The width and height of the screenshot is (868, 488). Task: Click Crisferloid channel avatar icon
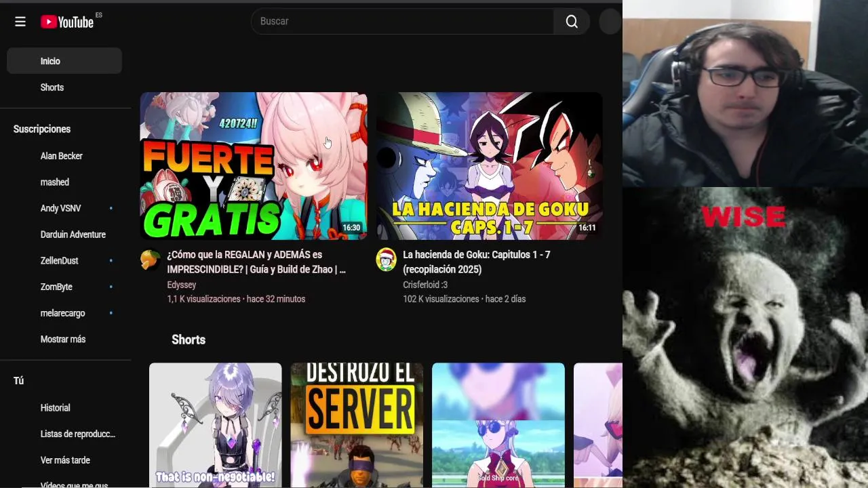click(x=386, y=260)
